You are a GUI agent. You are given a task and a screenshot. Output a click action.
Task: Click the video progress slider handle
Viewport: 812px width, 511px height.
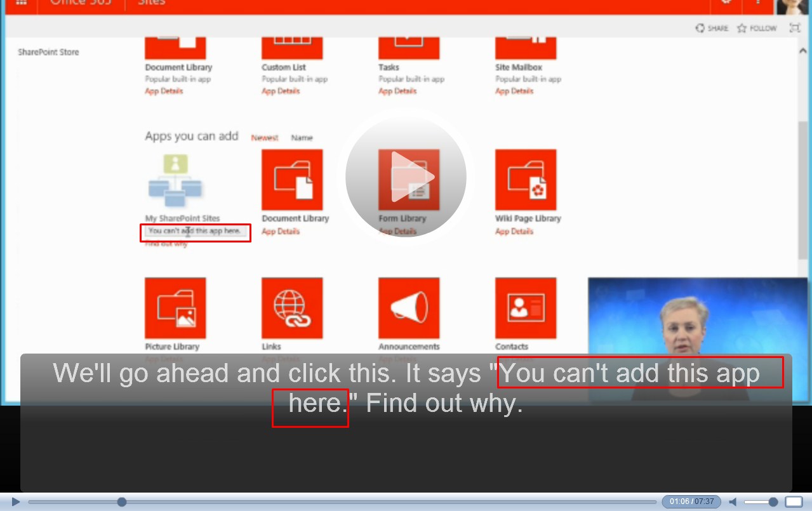pyautogui.click(x=122, y=502)
